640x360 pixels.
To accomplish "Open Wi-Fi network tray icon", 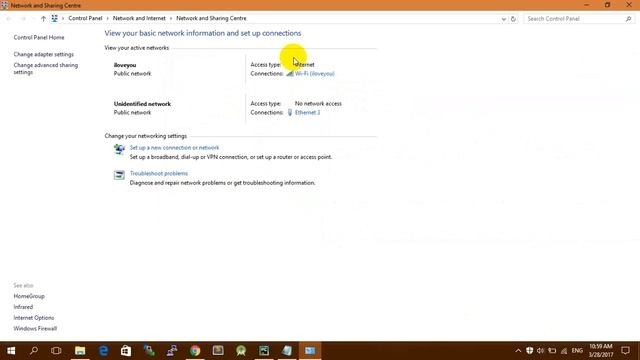I will click(x=564, y=351).
